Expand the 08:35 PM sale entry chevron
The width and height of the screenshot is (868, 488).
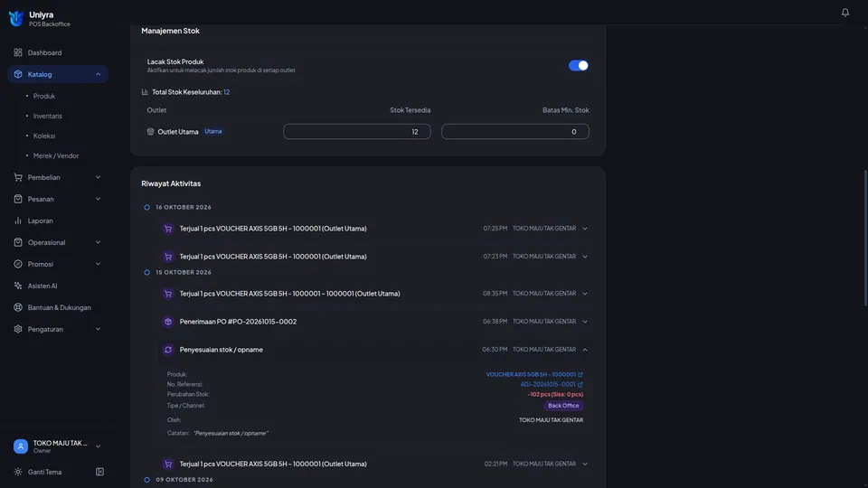(585, 293)
